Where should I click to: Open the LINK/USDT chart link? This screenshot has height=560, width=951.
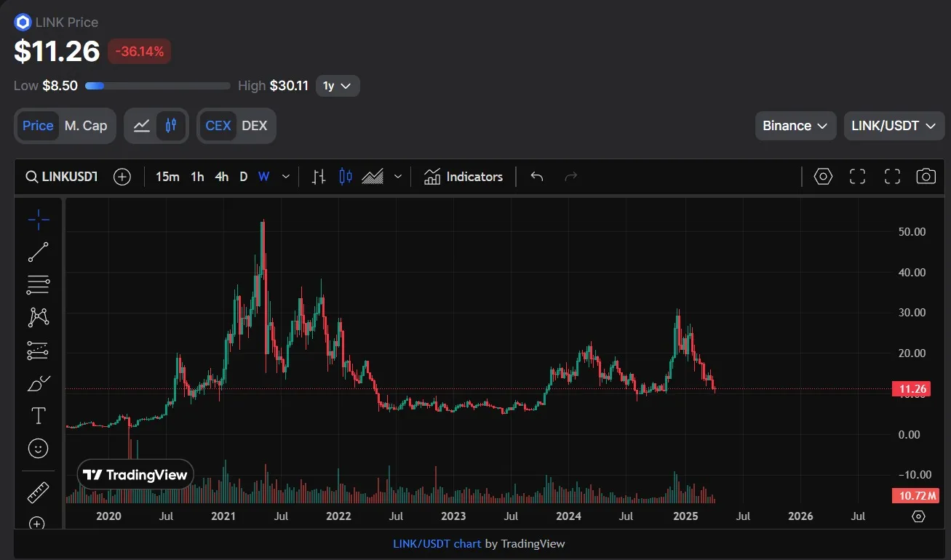[x=437, y=543]
